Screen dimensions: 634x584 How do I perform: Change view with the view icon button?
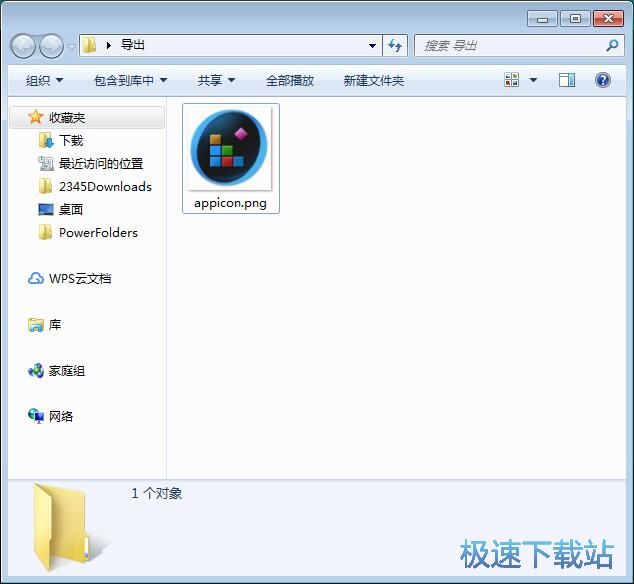click(x=511, y=80)
